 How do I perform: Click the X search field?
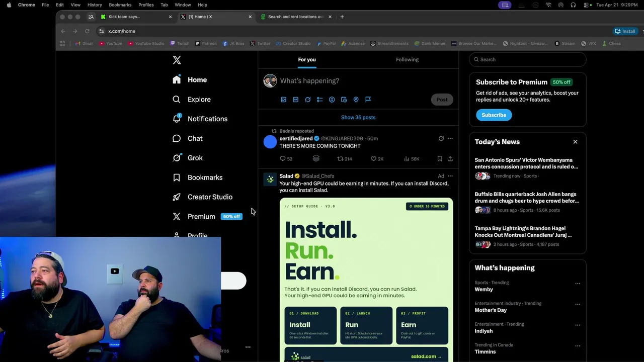[527, 59]
